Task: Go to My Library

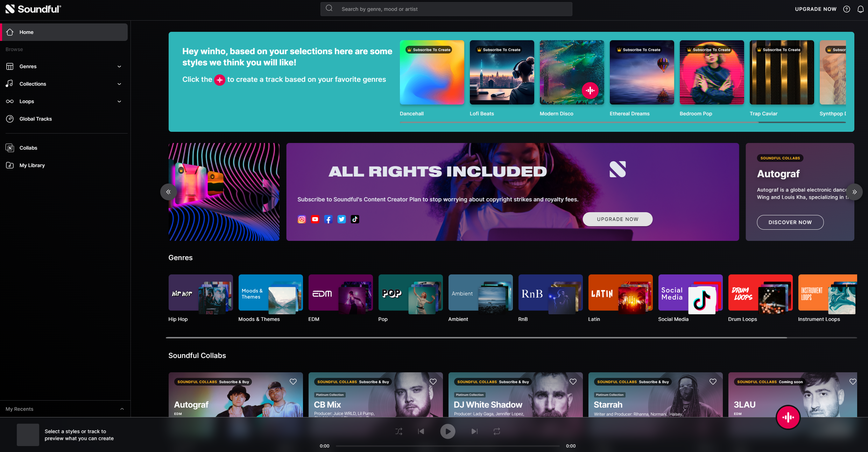Action: point(32,165)
